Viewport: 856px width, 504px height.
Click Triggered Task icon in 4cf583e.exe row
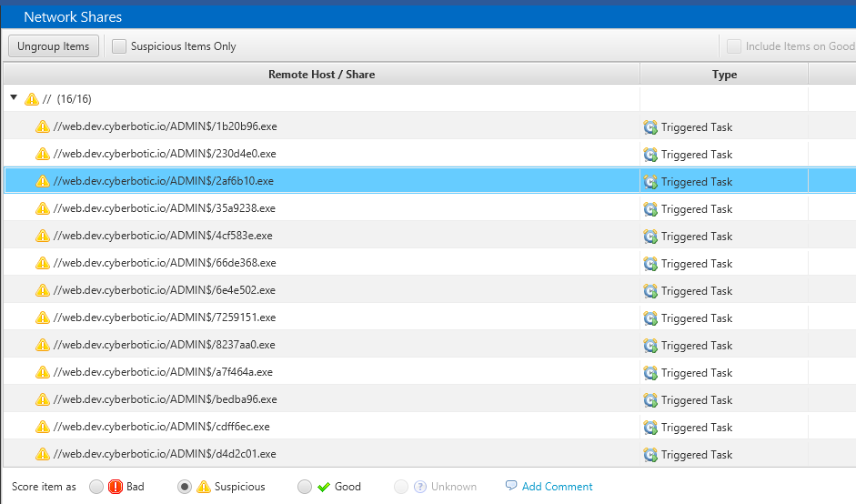coord(650,237)
